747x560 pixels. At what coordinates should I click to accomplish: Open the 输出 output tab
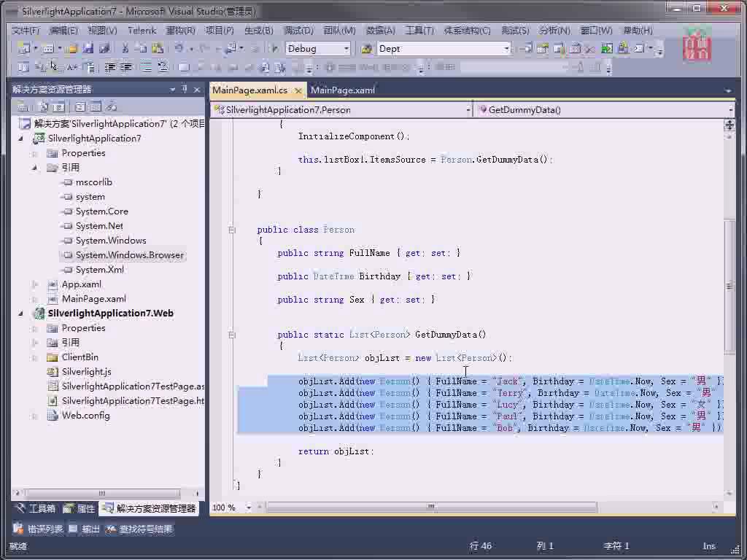tap(84, 529)
